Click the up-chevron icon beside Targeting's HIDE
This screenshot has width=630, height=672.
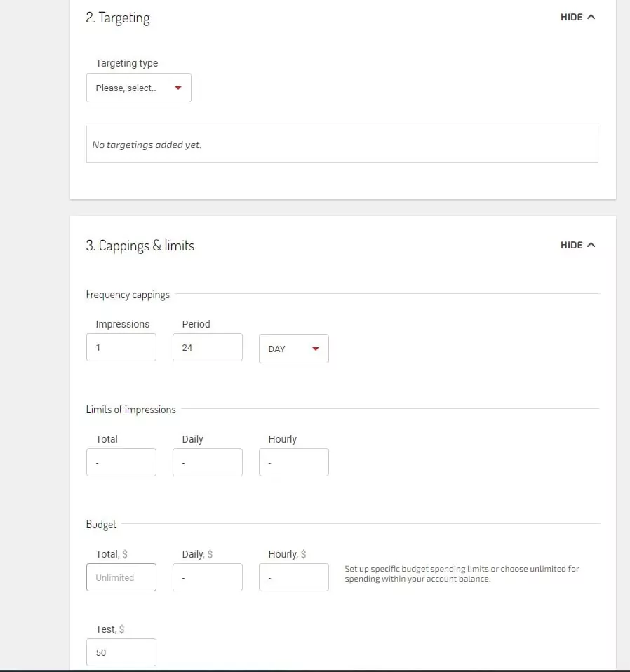[591, 17]
